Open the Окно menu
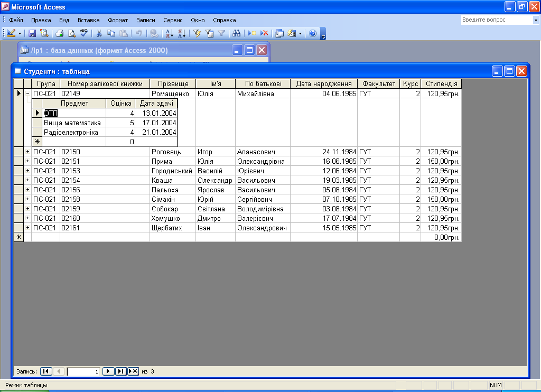This screenshot has height=392, width=541. (x=198, y=20)
